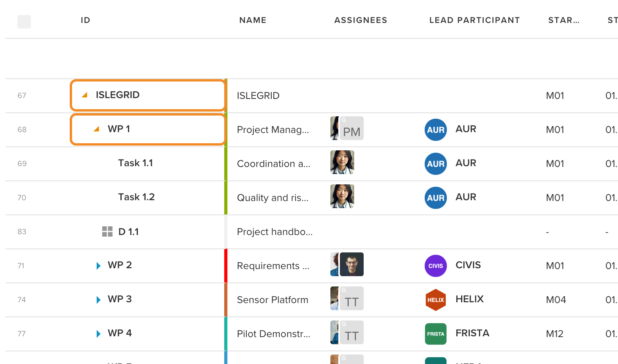Click the bearded man's photo in WP 2
Image resolution: width=618 pixels, height=364 pixels.
352,264
